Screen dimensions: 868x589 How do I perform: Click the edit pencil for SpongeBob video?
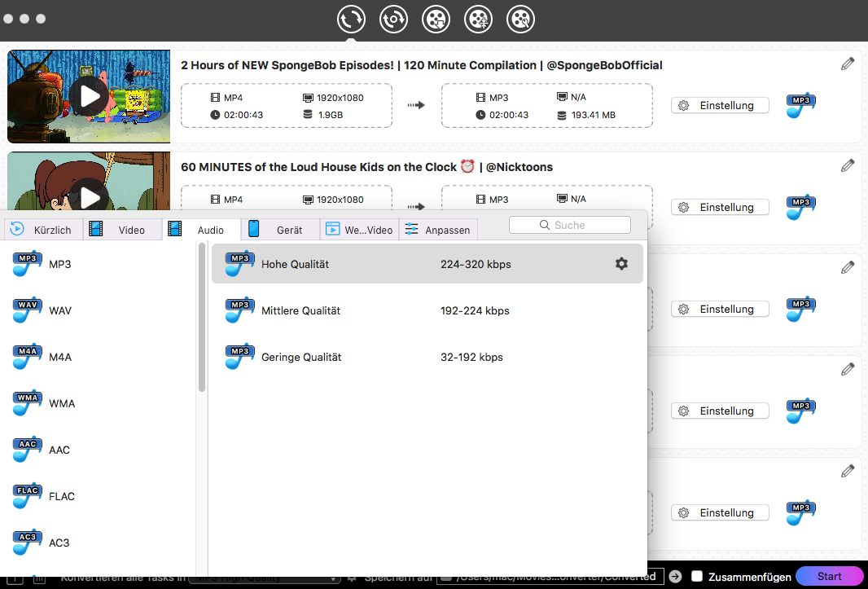pos(848,64)
